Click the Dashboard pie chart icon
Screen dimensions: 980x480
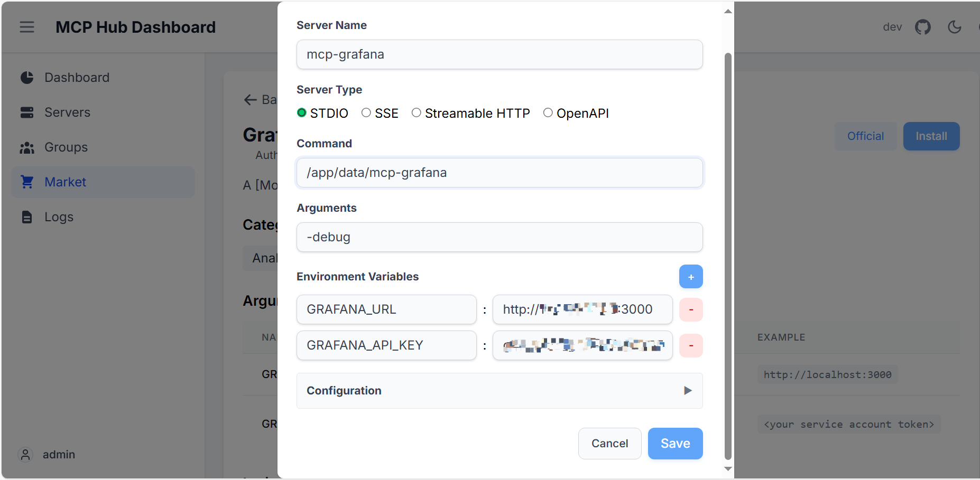tap(27, 78)
